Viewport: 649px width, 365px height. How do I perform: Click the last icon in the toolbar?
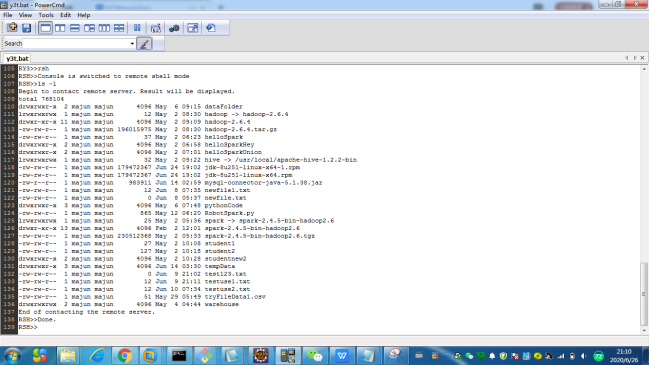coord(211,28)
